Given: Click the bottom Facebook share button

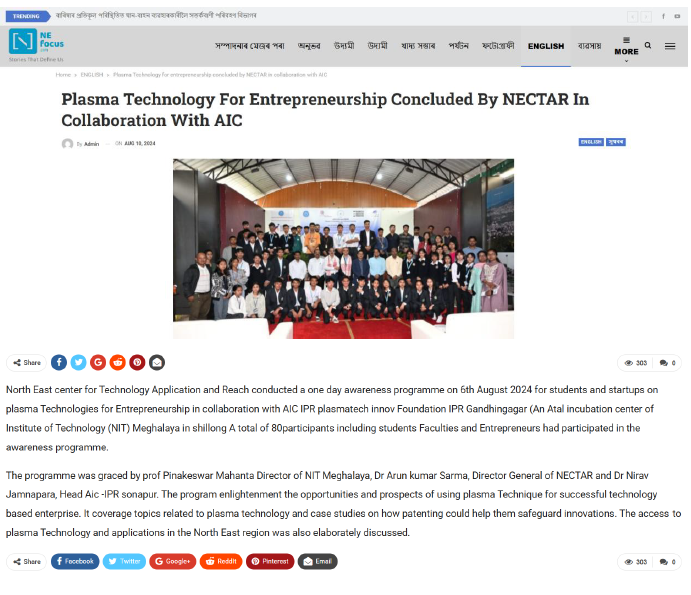Looking at the screenshot, I should tap(75, 562).
